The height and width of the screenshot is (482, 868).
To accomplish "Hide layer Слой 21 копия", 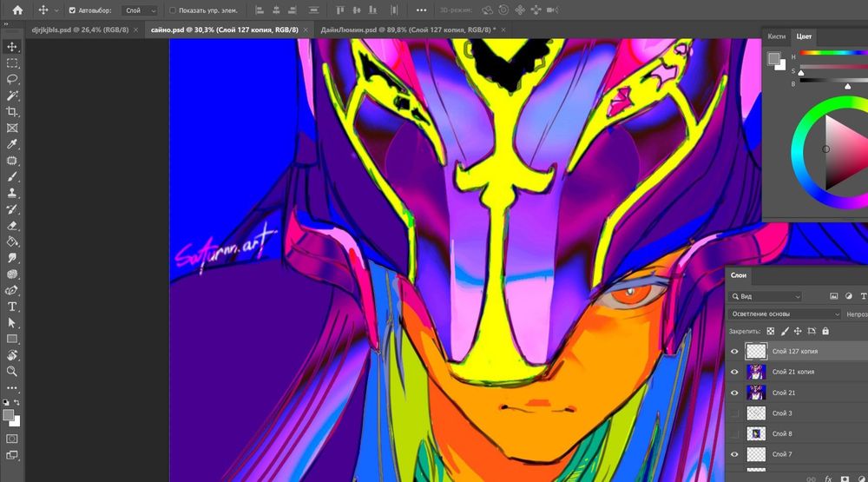I will (x=734, y=372).
